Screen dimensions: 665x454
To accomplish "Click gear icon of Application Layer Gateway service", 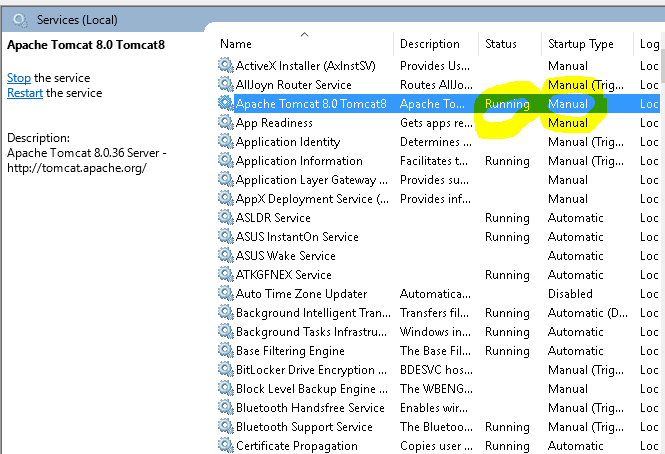I will pyautogui.click(x=226, y=179).
